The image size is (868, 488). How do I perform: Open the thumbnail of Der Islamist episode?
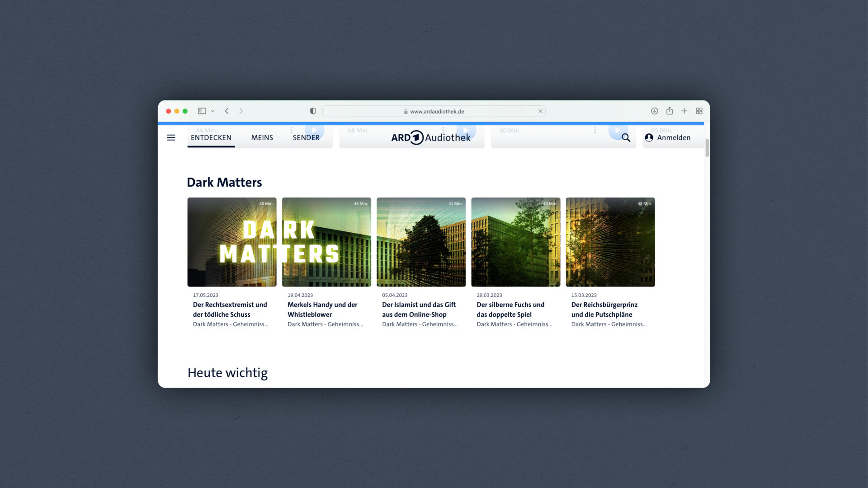[421, 242]
